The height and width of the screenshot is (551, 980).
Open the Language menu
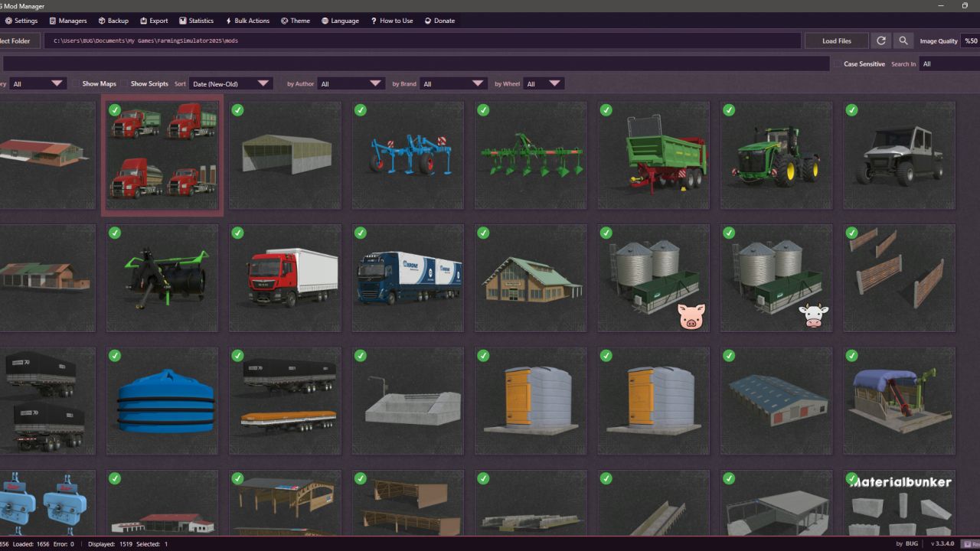[340, 21]
